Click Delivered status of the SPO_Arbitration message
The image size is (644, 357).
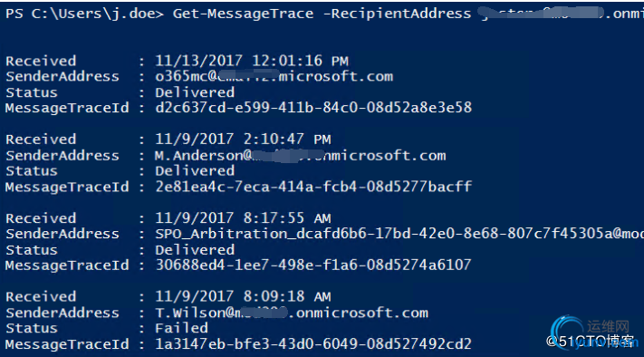click(195, 249)
